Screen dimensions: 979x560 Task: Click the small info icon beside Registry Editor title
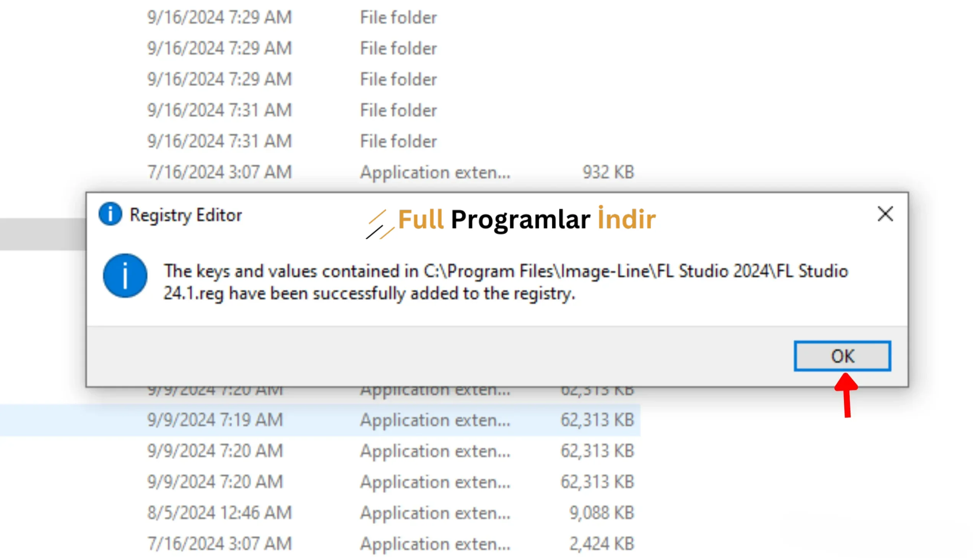click(110, 213)
